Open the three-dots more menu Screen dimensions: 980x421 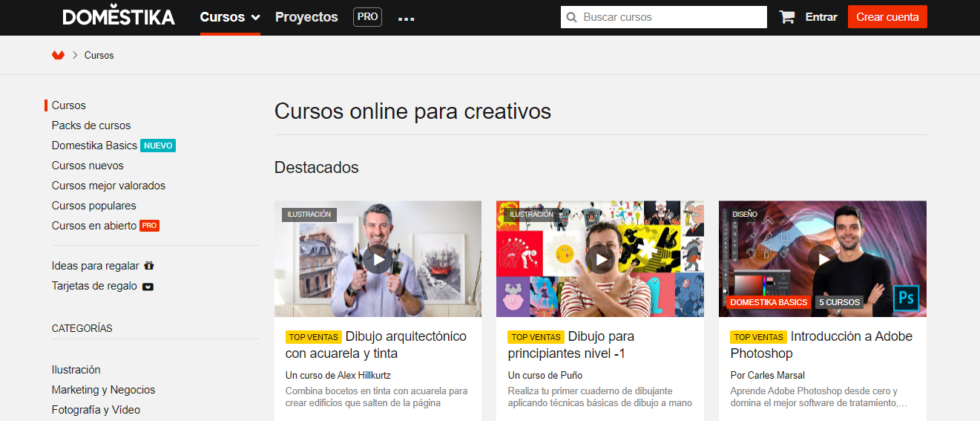pos(406,19)
